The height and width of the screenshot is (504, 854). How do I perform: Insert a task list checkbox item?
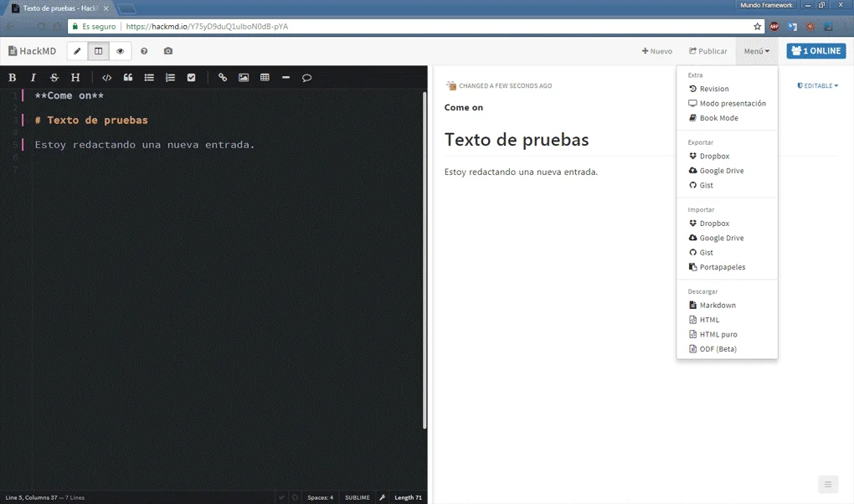click(x=191, y=77)
